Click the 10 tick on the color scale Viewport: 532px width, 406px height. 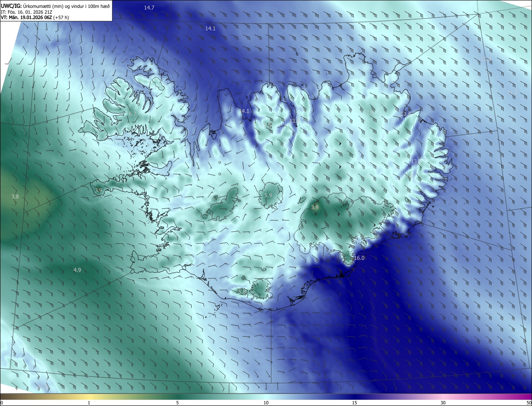click(266, 403)
